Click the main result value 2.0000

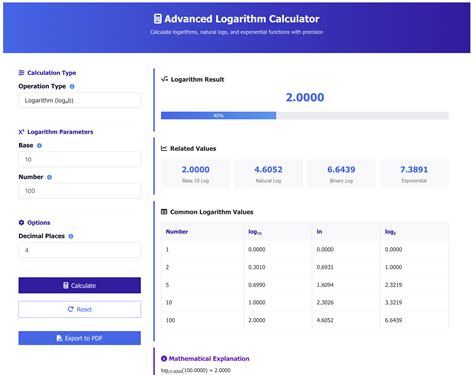[305, 97]
